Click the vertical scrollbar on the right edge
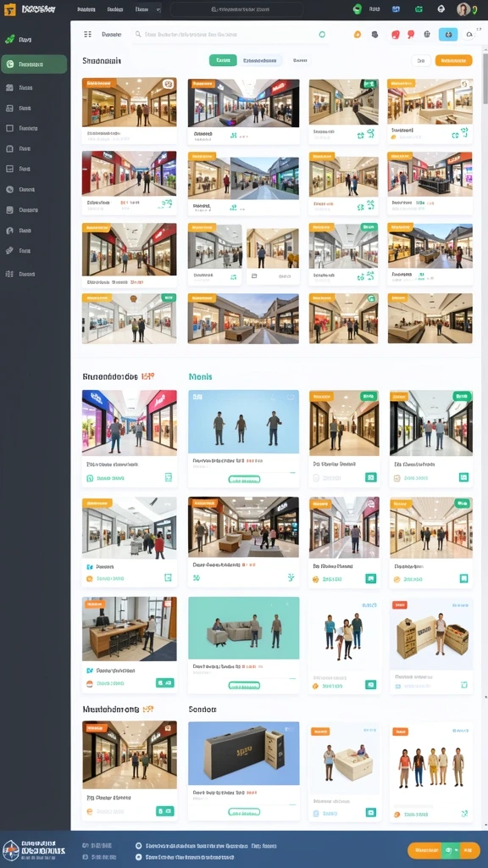Image resolution: width=488 pixels, height=868 pixels. [x=485, y=83]
